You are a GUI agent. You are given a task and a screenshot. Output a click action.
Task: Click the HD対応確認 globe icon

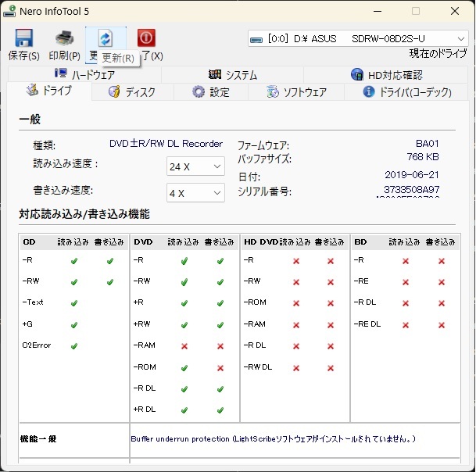(x=357, y=74)
